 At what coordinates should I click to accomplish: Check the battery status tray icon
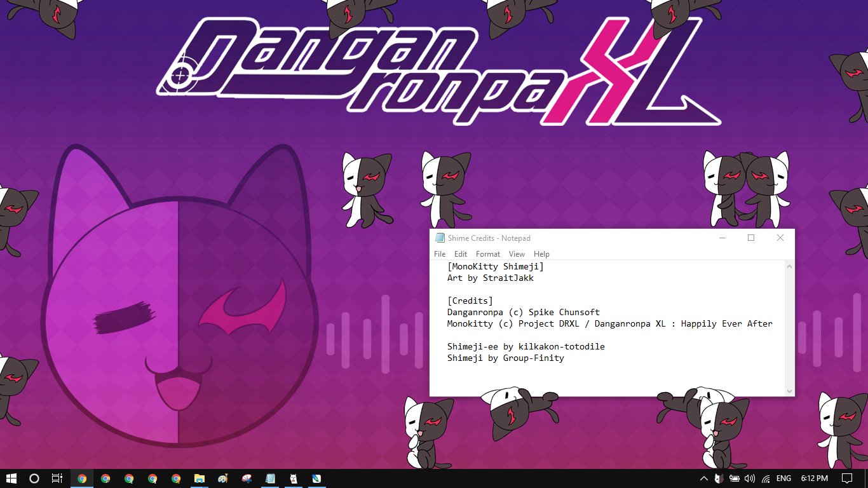pyautogui.click(x=735, y=478)
